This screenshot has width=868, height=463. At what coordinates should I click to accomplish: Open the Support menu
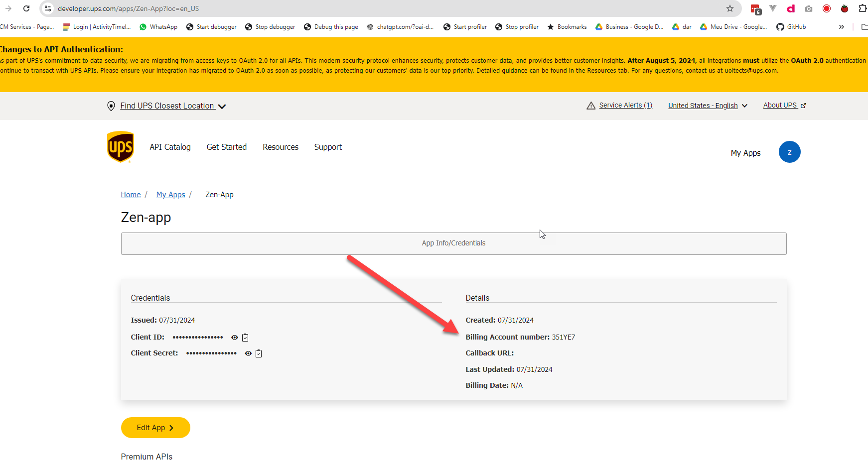(328, 147)
